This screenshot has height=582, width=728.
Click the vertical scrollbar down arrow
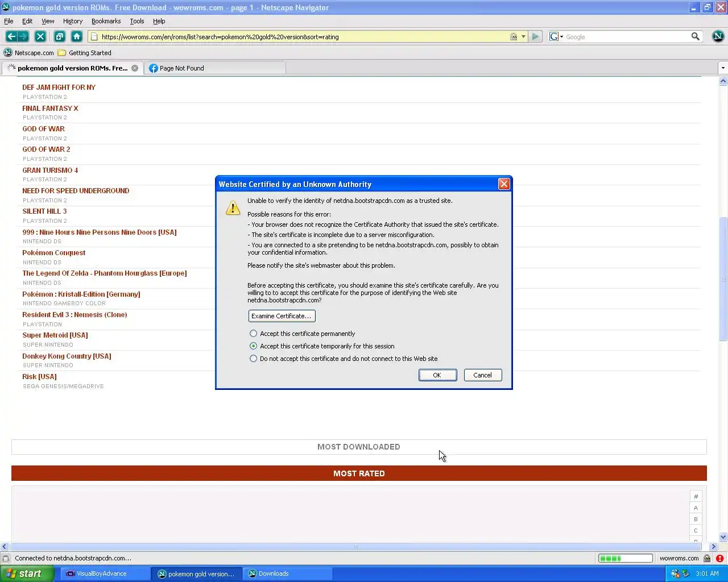point(723,537)
